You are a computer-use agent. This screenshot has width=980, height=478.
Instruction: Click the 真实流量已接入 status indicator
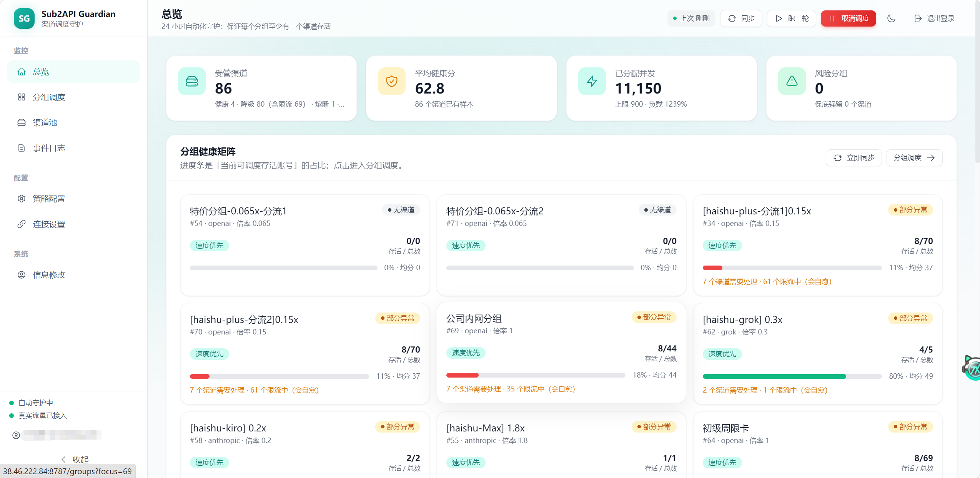(38, 416)
